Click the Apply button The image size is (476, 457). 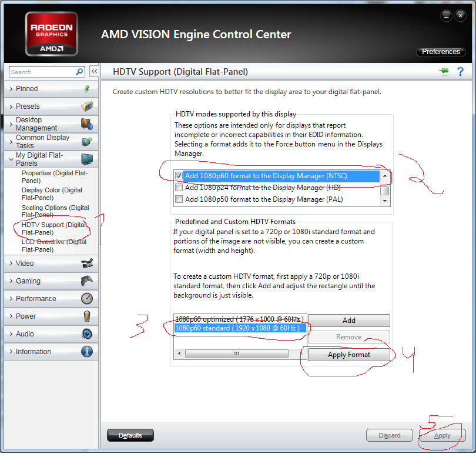(x=442, y=435)
